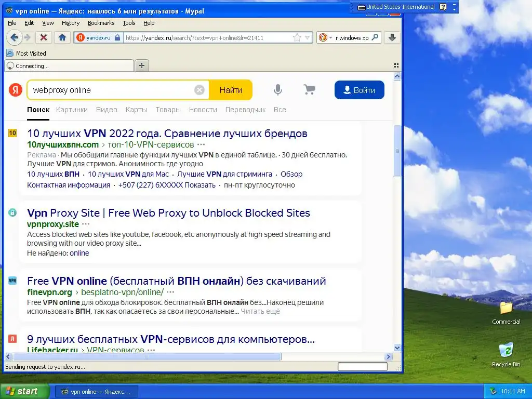Click the 'online' not-found word link
The height and width of the screenshot is (399, 532).
(79, 253)
